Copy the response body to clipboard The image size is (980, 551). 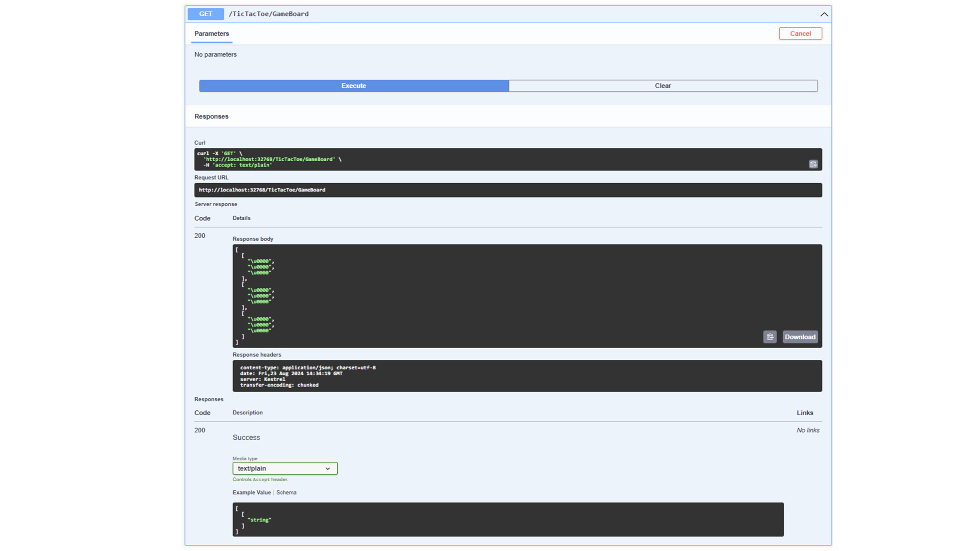[769, 337]
